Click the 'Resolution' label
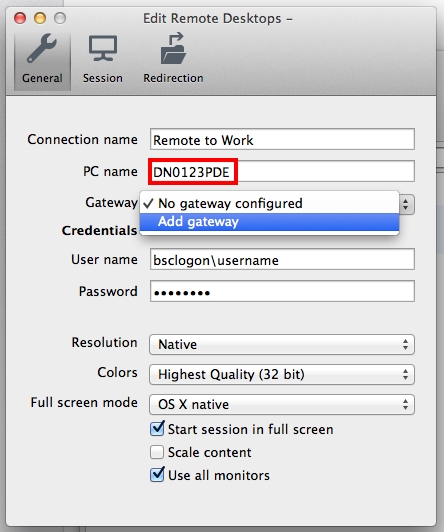 tap(104, 342)
